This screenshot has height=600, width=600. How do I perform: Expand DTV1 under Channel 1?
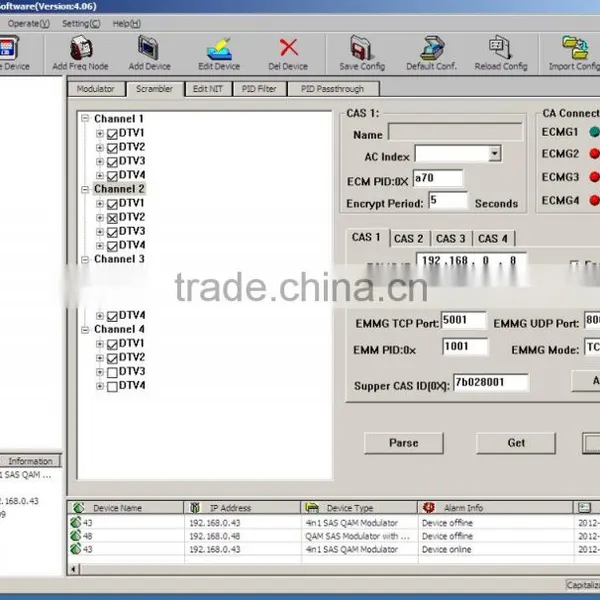[x=99, y=134]
